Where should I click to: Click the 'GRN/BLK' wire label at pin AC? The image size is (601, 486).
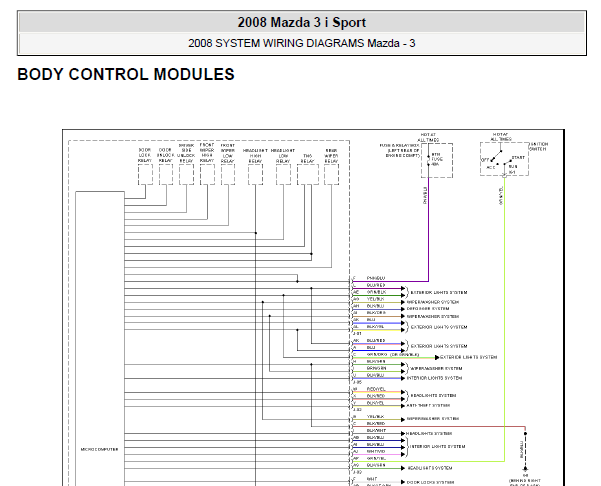tap(376, 292)
